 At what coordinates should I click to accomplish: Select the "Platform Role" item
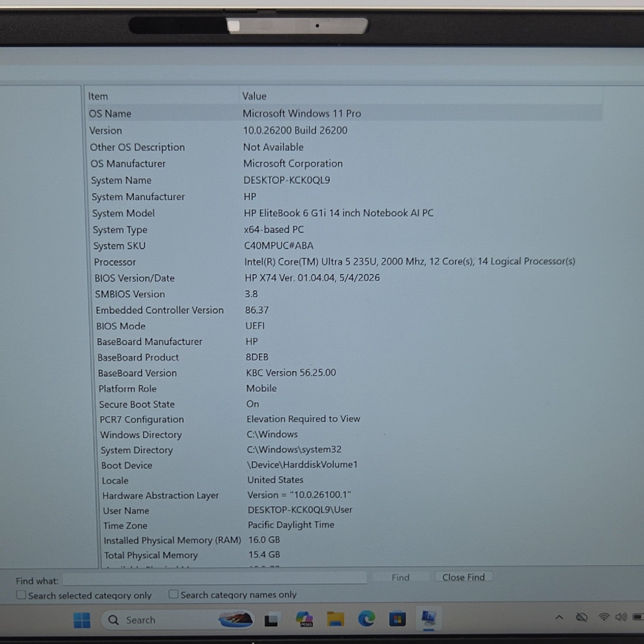(128, 389)
